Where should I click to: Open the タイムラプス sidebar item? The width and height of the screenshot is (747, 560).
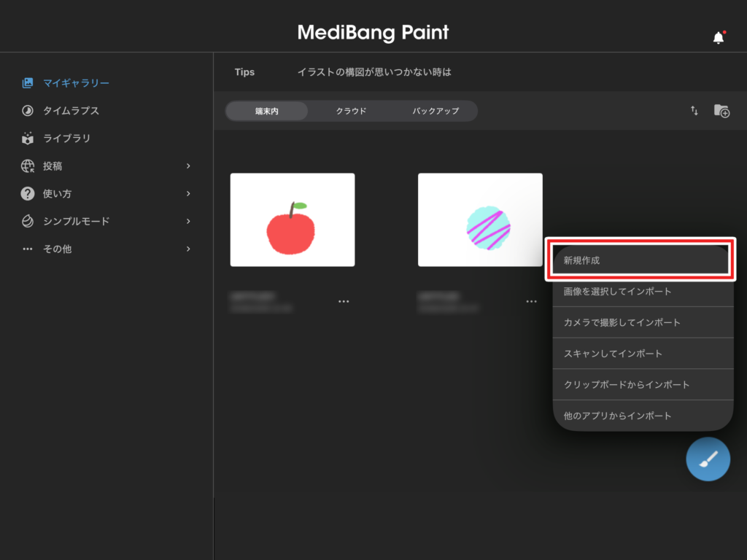[71, 111]
